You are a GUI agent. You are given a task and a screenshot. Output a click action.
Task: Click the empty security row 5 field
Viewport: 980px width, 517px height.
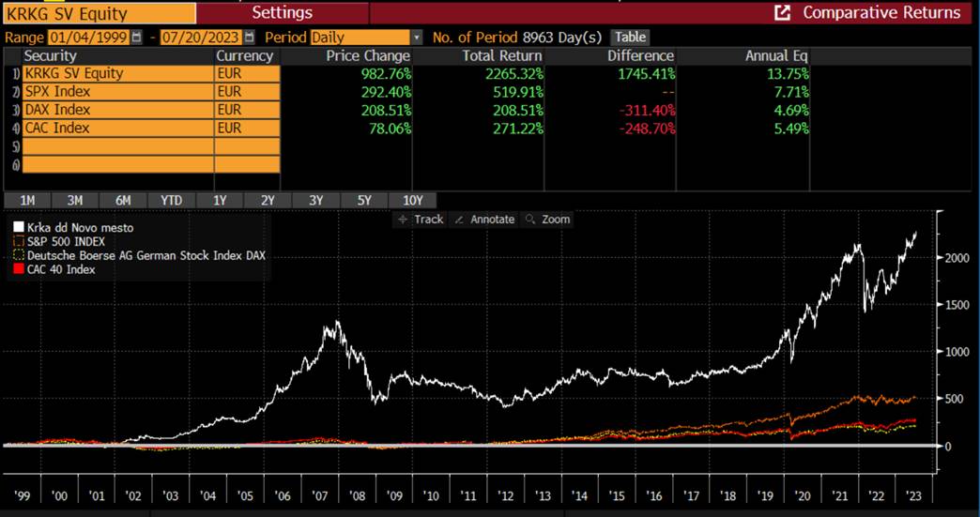tap(118, 146)
